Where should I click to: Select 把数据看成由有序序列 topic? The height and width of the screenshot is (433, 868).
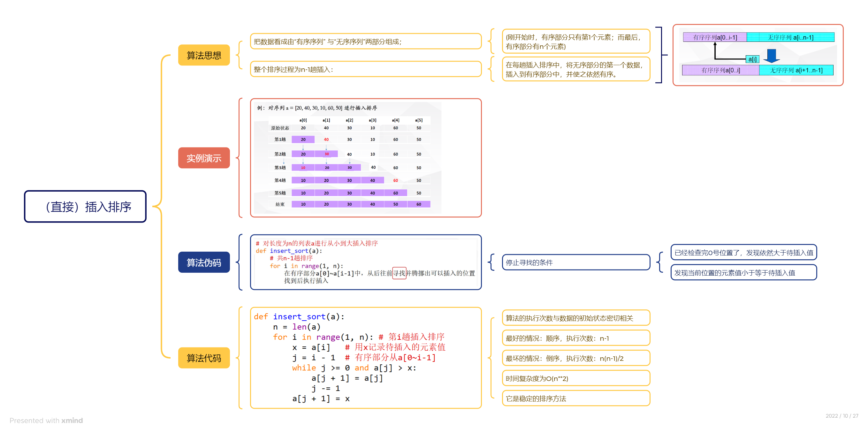[x=366, y=42]
